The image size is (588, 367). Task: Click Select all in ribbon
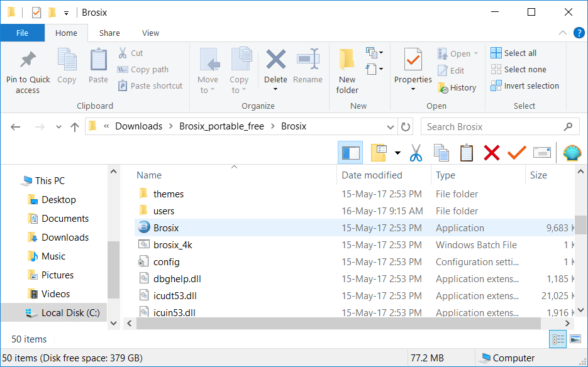[513, 53]
